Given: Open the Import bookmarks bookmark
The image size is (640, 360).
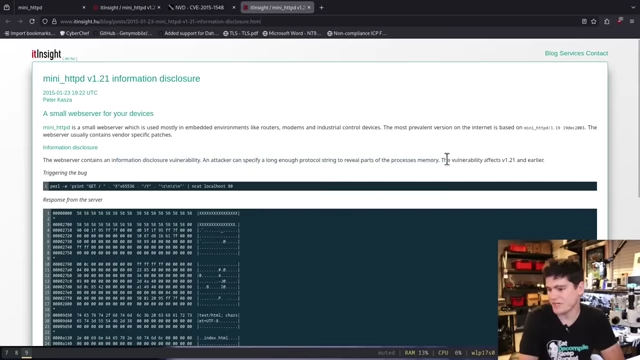Looking at the screenshot, I should pyautogui.click(x=29, y=33).
